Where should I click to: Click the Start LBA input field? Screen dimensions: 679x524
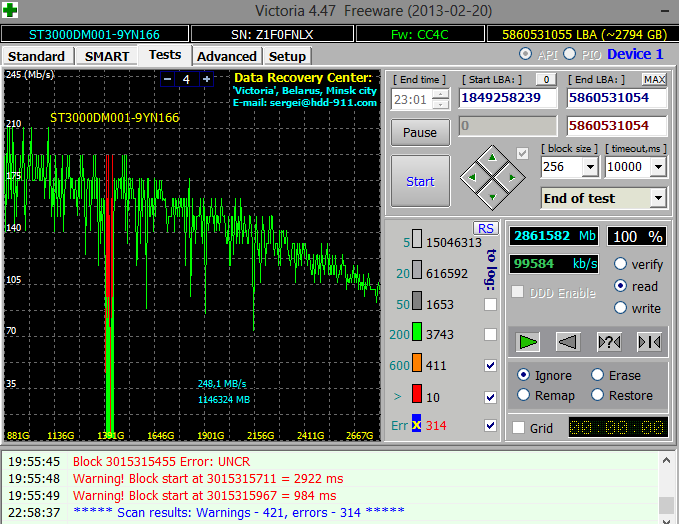[507, 98]
